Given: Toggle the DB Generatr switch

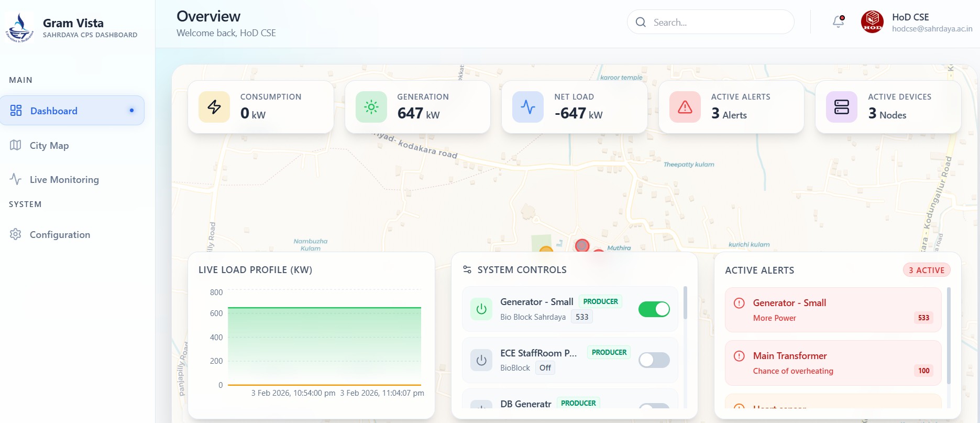Looking at the screenshot, I should point(654,406).
